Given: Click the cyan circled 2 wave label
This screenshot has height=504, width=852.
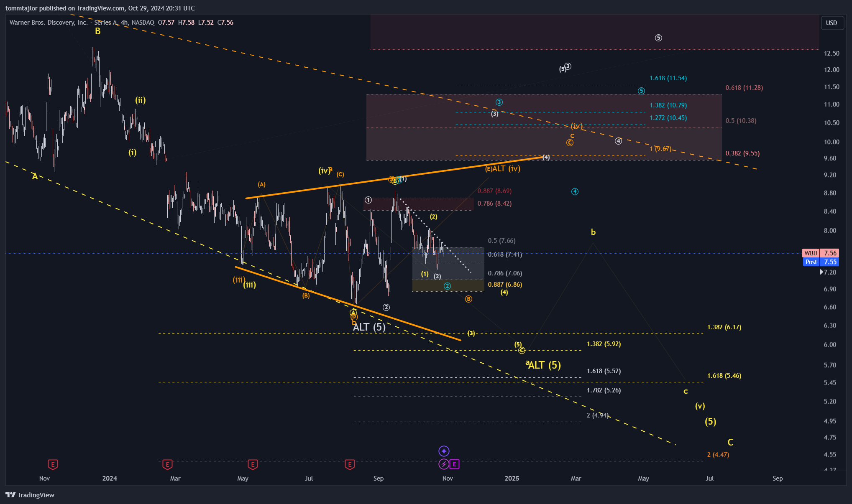Looking at the screenshot, I should point(447,286).
